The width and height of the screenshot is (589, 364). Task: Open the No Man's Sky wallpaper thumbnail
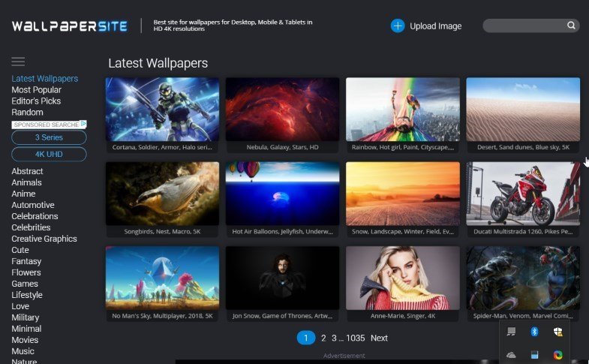tap(162, 278)
